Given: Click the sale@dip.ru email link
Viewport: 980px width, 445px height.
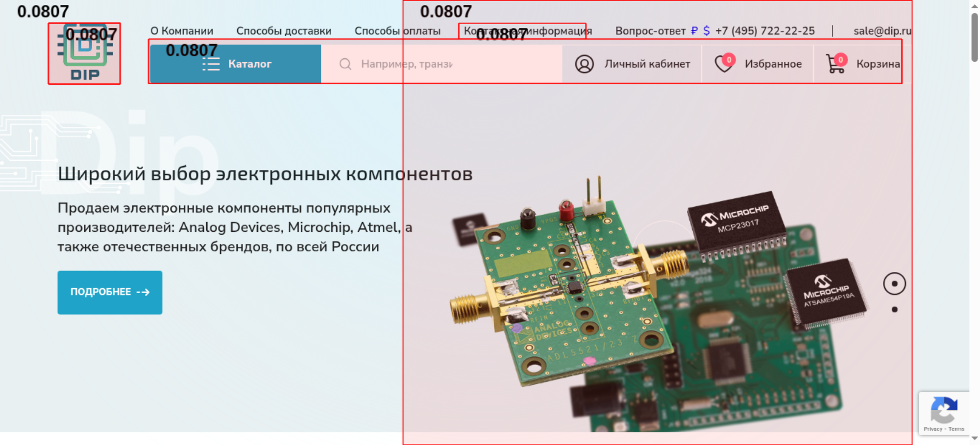Looking at the screenshot, I should pyautogui.click(x=882, y=31).
